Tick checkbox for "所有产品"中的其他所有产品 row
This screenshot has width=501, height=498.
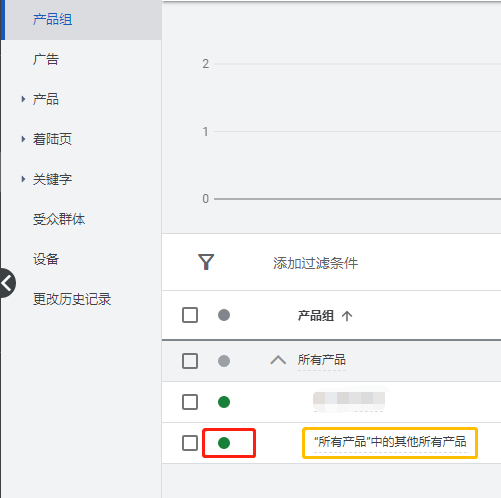(190, 443)
